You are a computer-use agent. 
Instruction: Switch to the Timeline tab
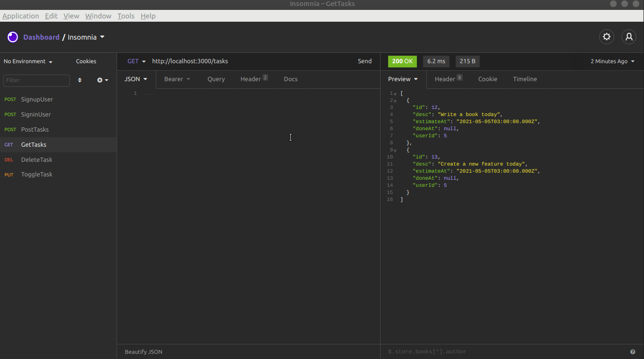525,79
